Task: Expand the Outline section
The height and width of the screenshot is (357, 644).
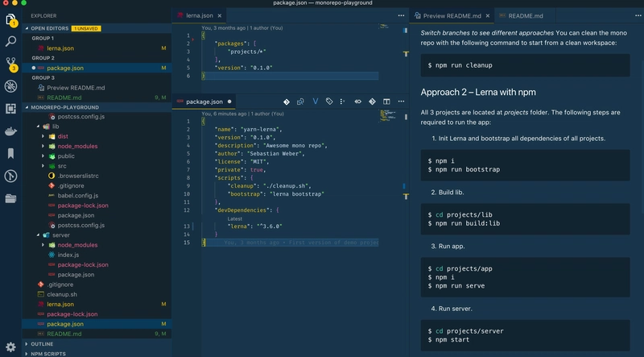Action: (x=42, y=344)
